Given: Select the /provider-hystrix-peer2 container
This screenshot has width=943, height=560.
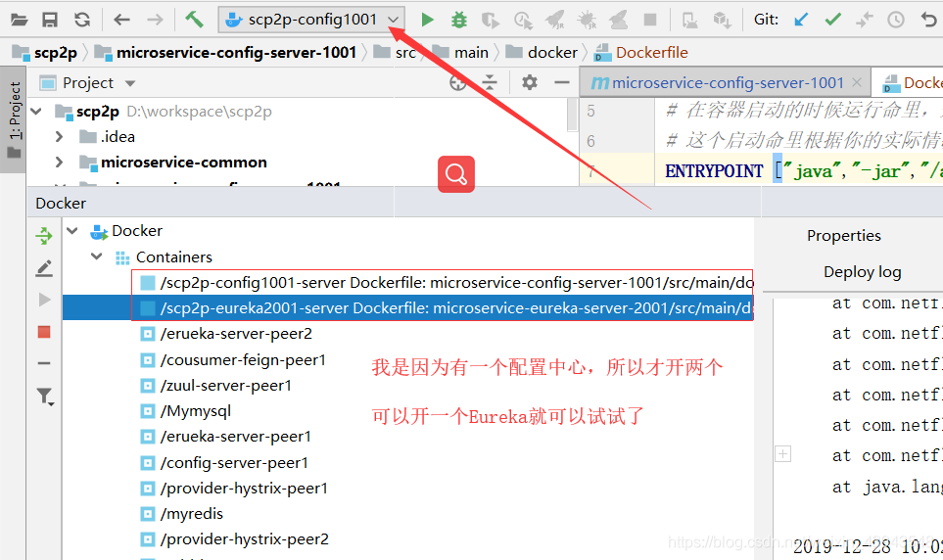Looking at the screenshot, I should pos(235,539).
